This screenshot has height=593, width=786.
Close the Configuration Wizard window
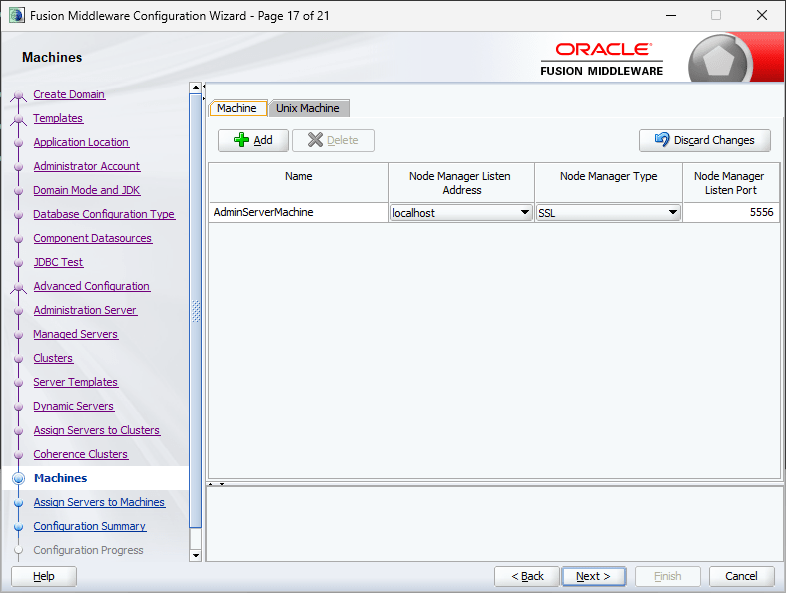coord(762,16)
